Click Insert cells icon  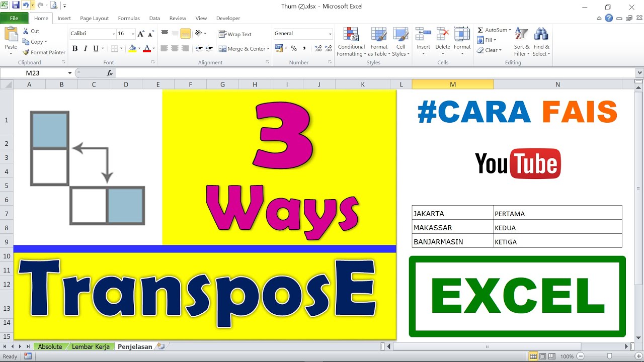click(x=423, y=34)
